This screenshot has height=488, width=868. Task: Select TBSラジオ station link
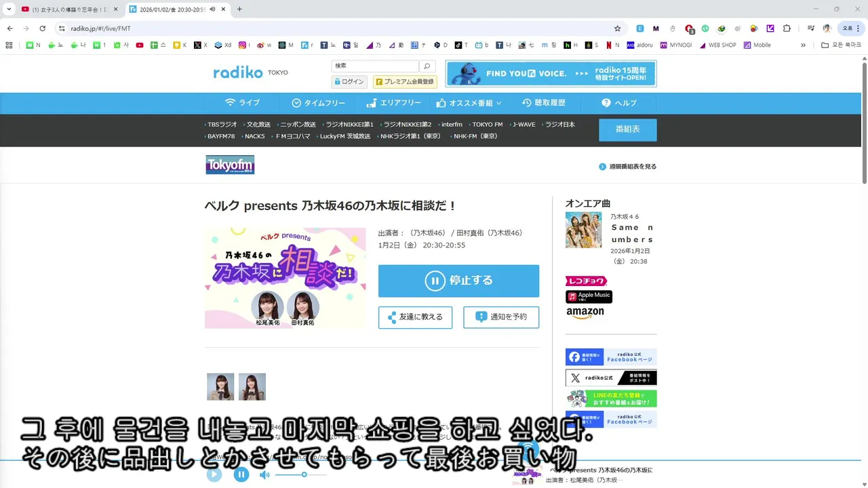pyautogui.click(x=222, y=125)
